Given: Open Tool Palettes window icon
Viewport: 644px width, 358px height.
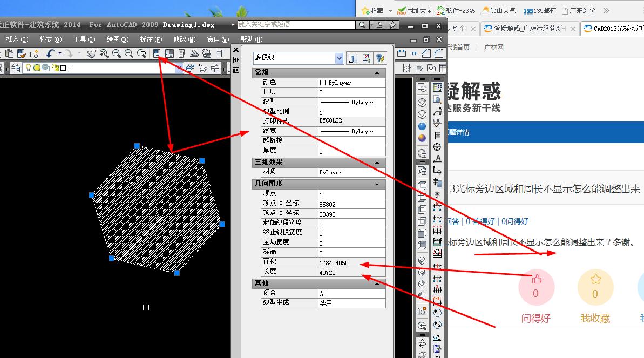Looking at the screenshot, I should pyautogui.click(x=181, y=53).
